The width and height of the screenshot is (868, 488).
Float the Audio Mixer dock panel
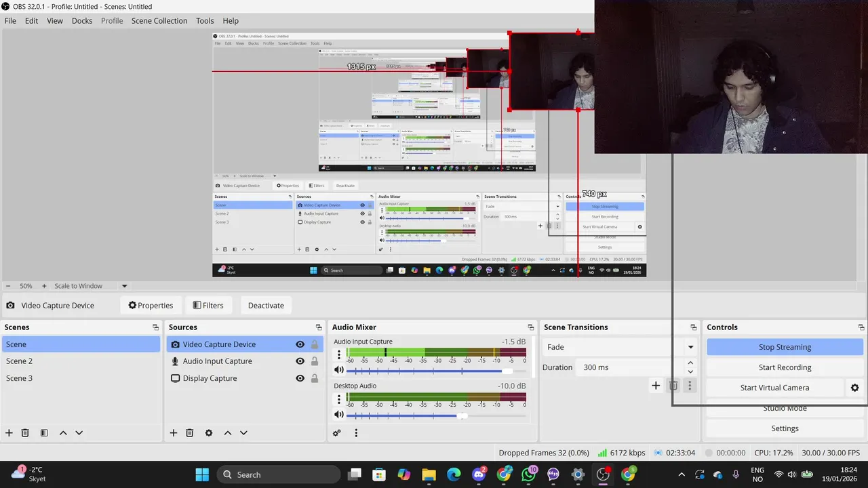[530, 327]
